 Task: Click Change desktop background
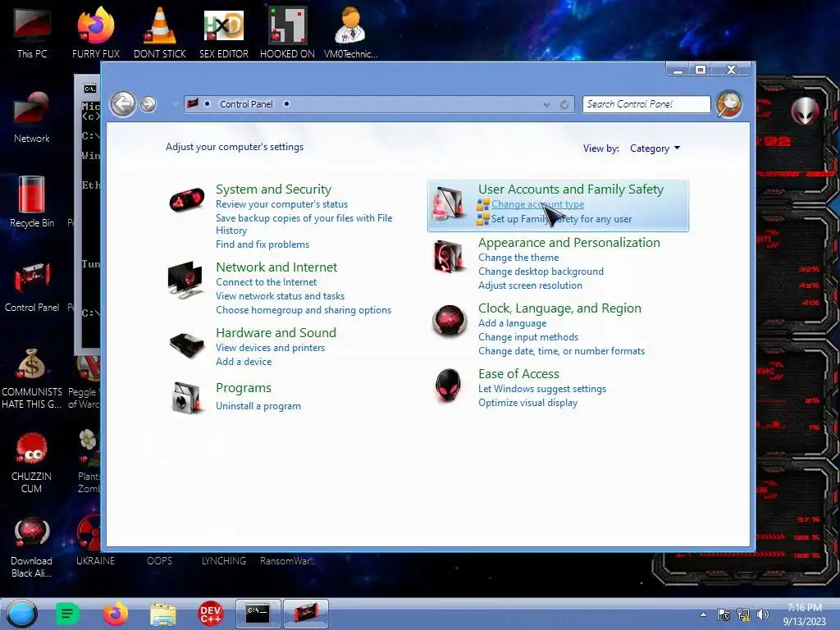pyautogui.click(x=541, y=272)
